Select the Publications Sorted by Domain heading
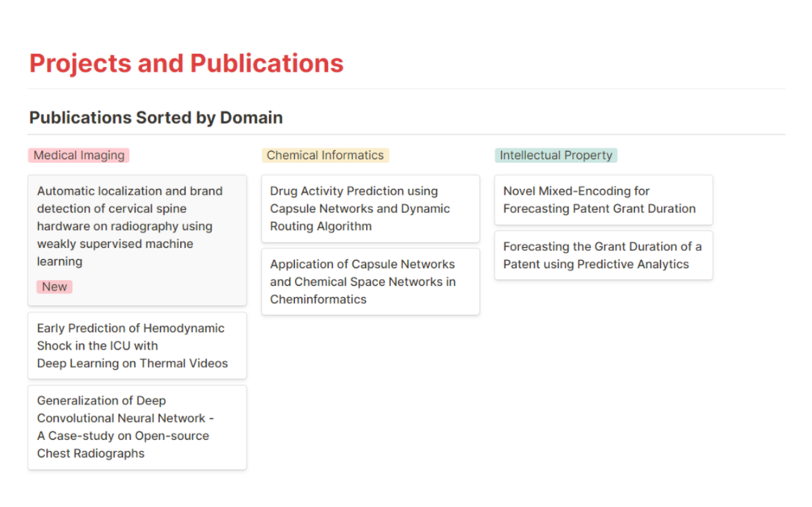 click(x=156, y=118)
